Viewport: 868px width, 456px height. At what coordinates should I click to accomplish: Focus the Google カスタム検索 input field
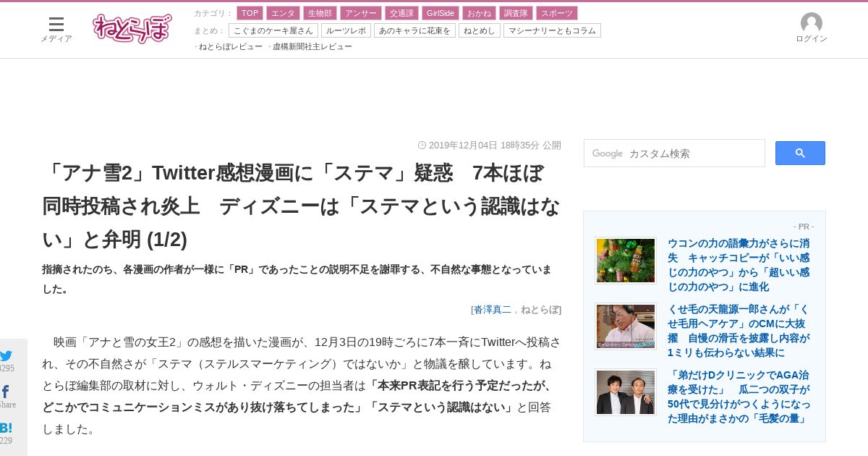[674, 153]
